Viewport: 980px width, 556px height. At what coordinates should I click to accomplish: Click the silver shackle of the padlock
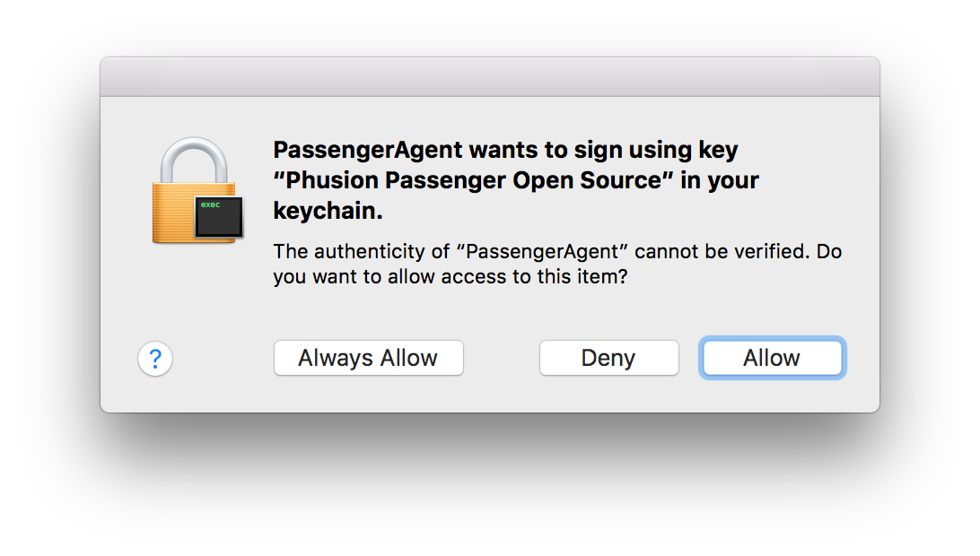coord(194,160)
